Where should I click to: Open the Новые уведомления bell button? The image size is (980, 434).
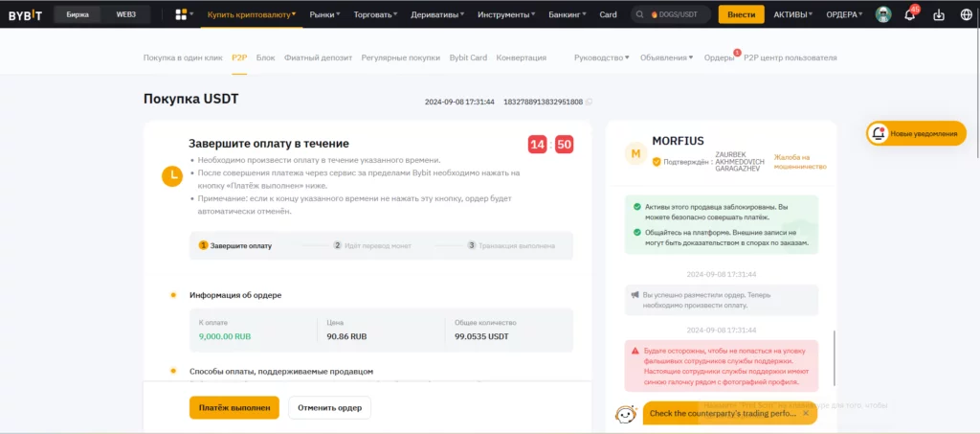tap(916, 134)
